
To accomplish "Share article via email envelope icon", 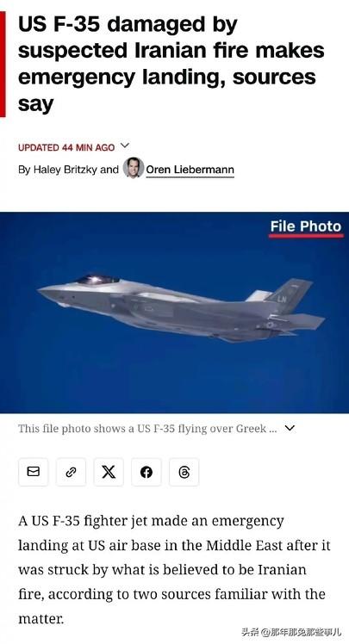I will click(x=34, y=472).
